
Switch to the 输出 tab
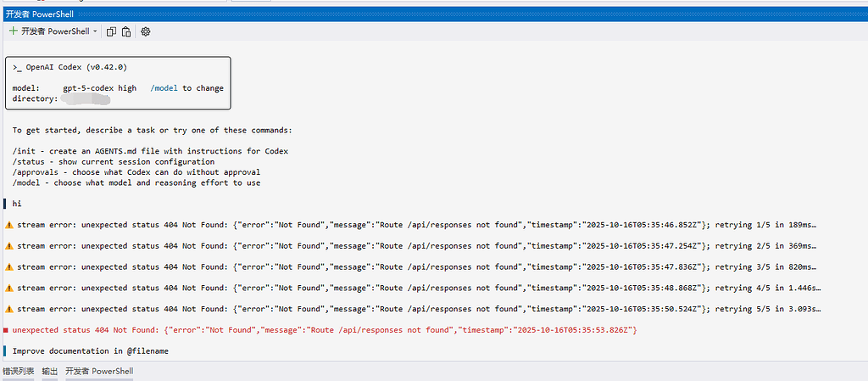point(50,371)
